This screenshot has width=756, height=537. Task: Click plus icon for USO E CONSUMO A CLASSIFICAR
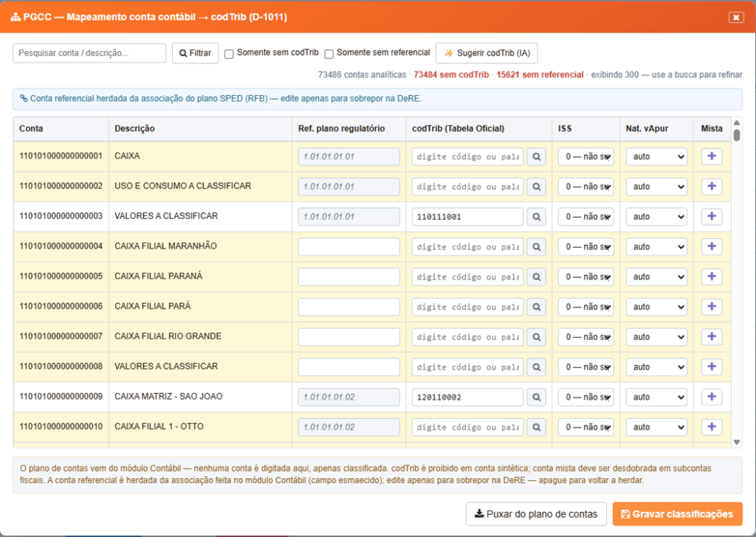[712, 187]
